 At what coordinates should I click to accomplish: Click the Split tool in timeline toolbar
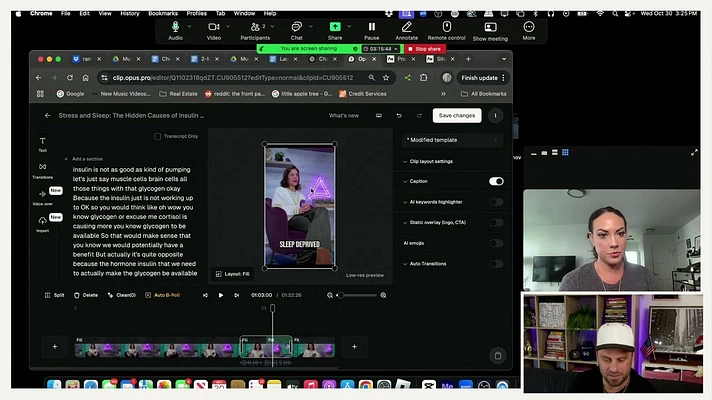(x=54, y=295)
